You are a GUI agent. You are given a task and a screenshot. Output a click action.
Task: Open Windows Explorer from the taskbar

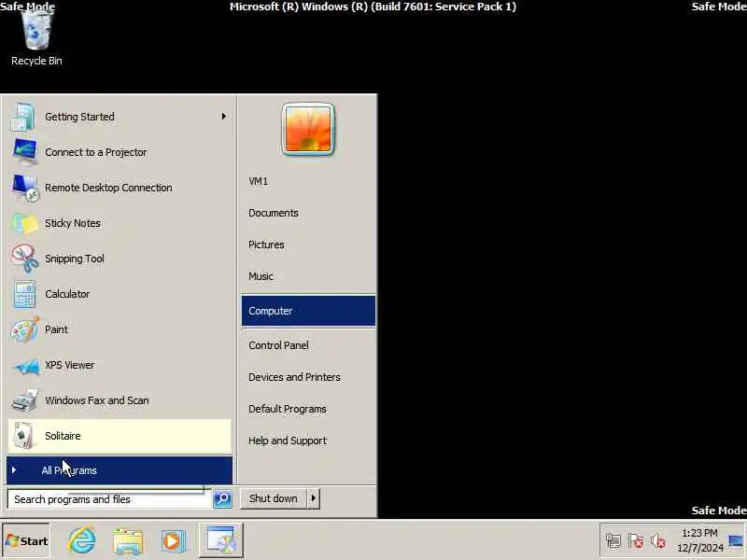[x=127, y=541]
